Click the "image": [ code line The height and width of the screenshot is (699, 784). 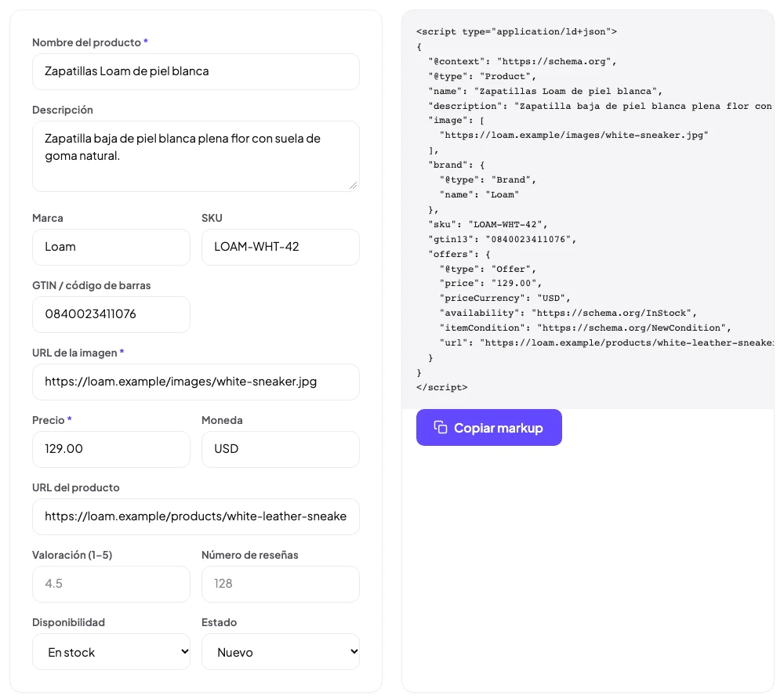coord(456,121)
